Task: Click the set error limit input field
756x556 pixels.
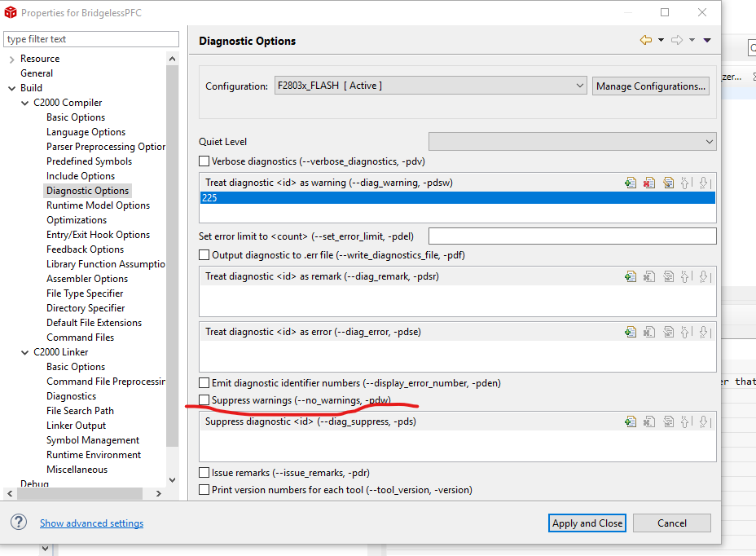Action: pyautogui.click(x=572, y=236)
